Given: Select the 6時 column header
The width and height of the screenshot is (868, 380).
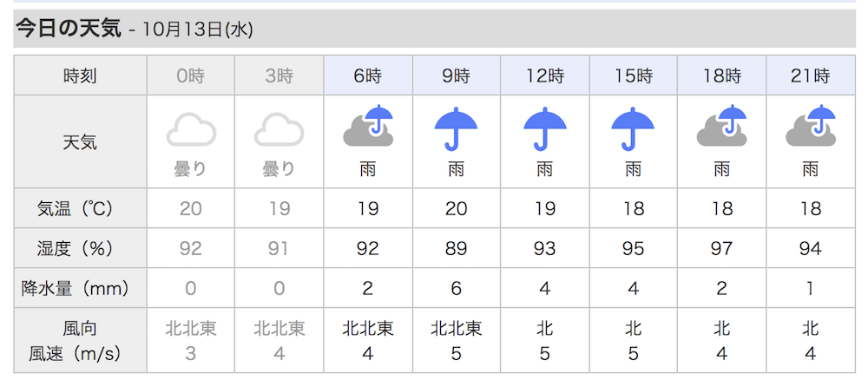Looking at the screenshot, I should (x=368, y=75).
